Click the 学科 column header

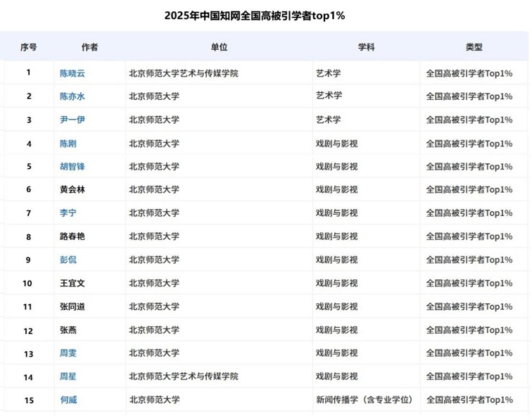(366, 47)
